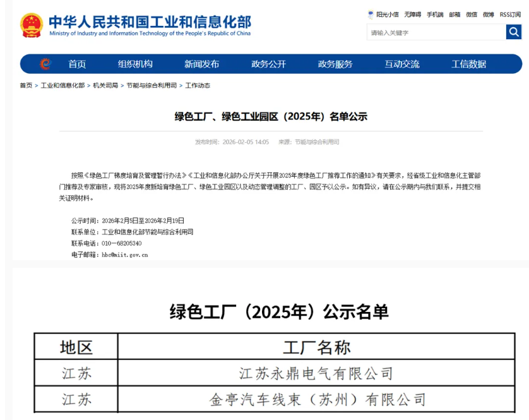
Task: Subscribe via the RSS订阅 link
Action: pos(510,15)
